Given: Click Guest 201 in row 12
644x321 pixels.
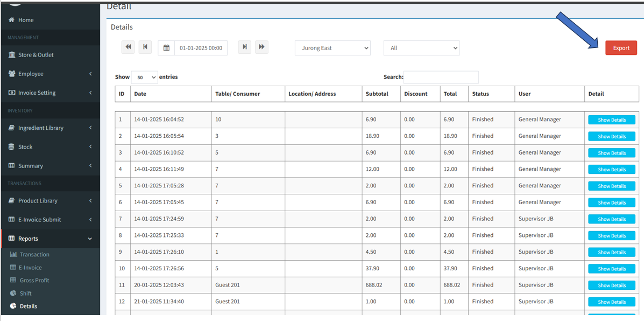Looking at the screenshot, I should coord(228,301).
